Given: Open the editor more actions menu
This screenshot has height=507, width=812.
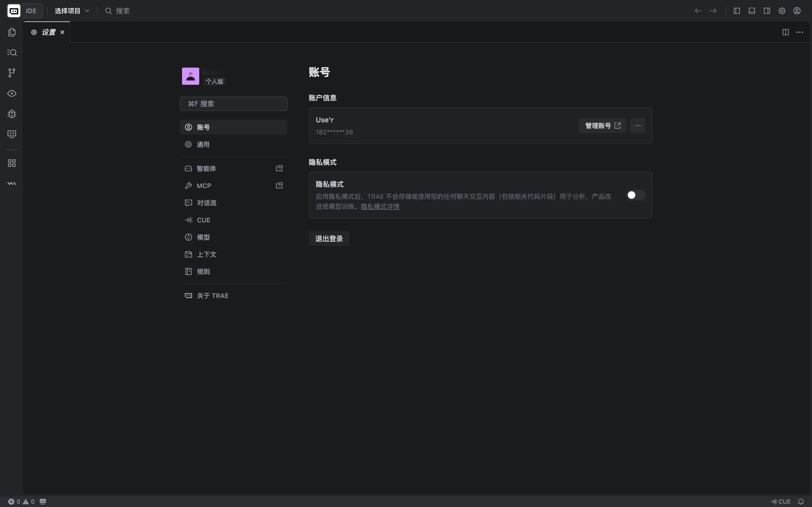Looking at the screenshot, I should [x=800, y=32].
